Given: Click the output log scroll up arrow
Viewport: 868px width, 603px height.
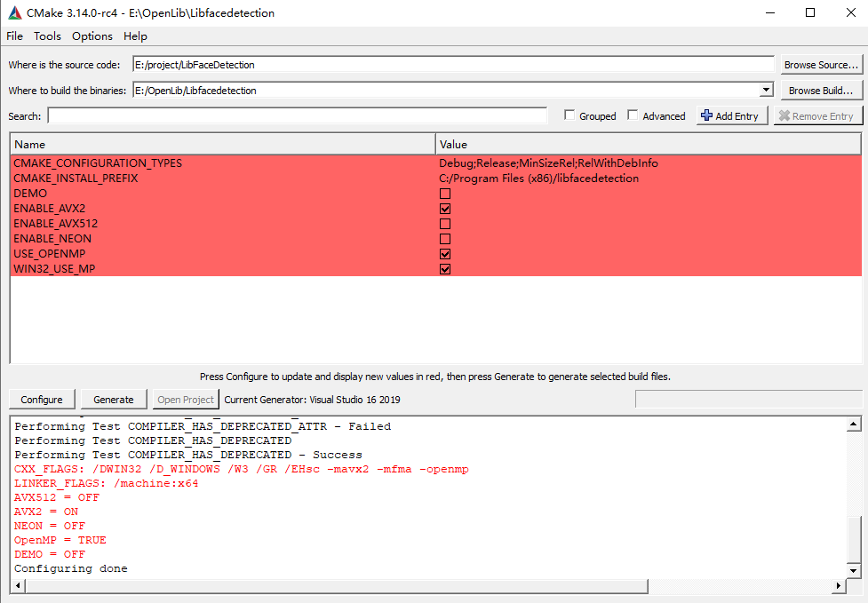Looking at the screenshot, I should tap(853, 424).
